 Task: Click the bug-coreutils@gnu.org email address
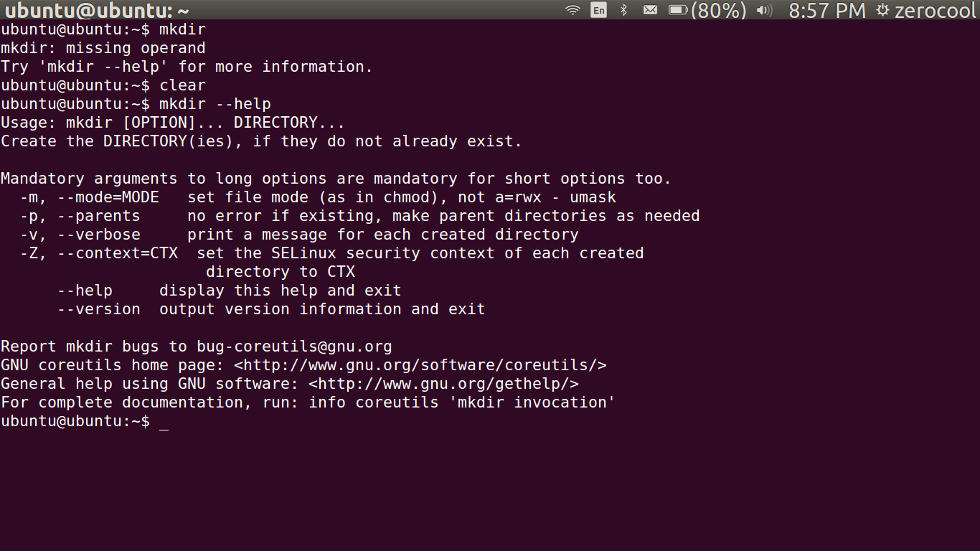pos(295,347)
